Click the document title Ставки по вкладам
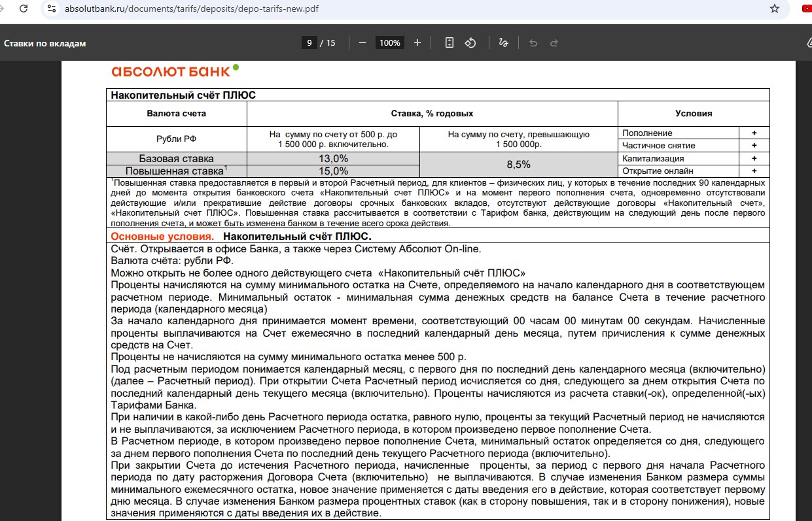 [45, 43]
